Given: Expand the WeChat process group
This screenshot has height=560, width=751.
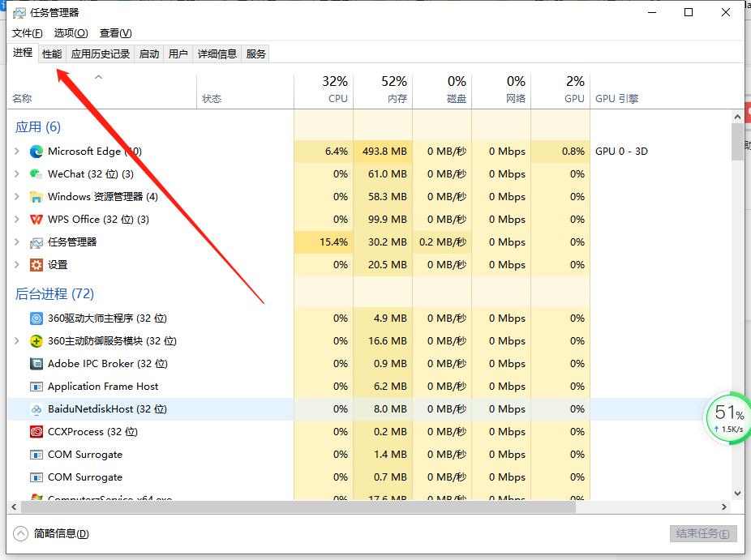Looking at the screenshot, I should pos(16,174).
